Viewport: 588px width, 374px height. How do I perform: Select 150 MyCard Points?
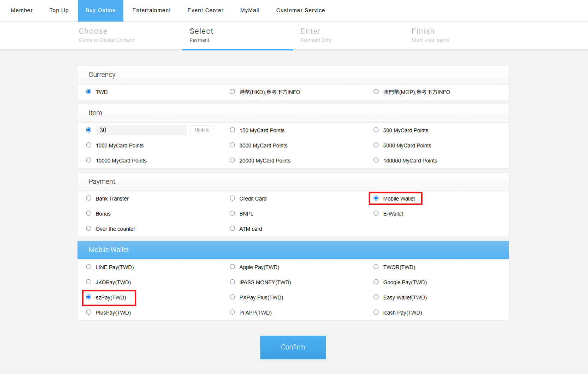(x=232, y=130)
